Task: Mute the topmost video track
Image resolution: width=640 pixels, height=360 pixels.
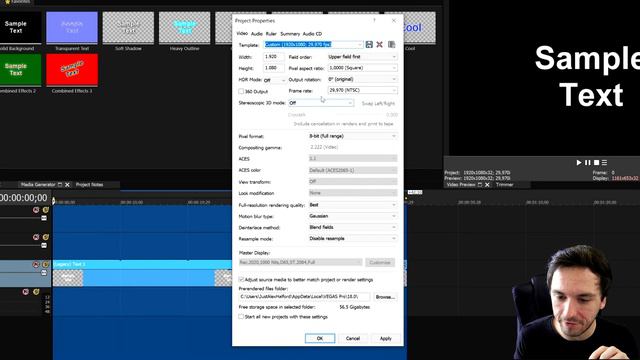Action: click(x=36, y=210)
